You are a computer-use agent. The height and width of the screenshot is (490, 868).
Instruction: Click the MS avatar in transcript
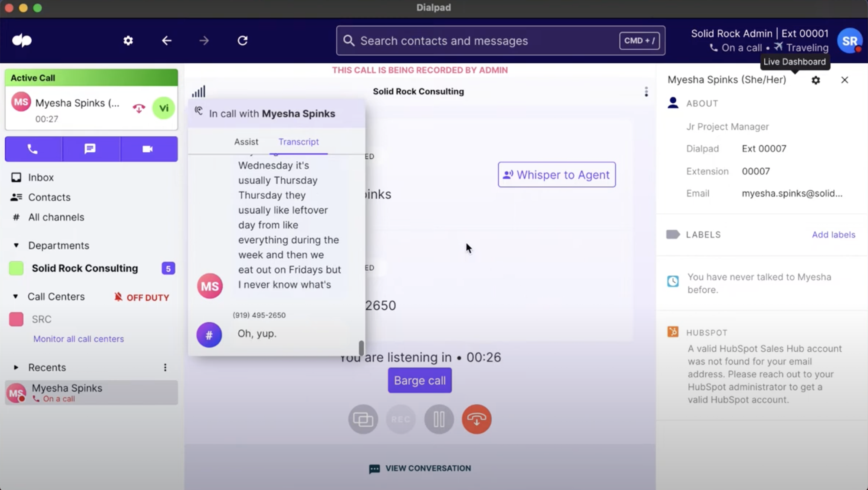[x=210, y=286]
